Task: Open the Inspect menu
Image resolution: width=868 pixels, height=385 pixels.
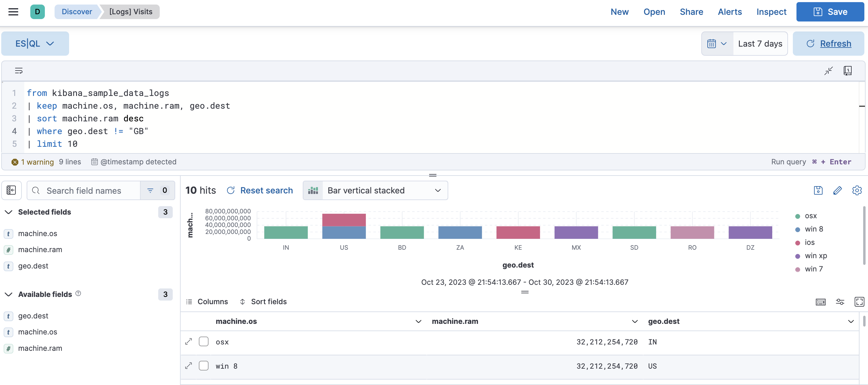Action: [771, 12]
